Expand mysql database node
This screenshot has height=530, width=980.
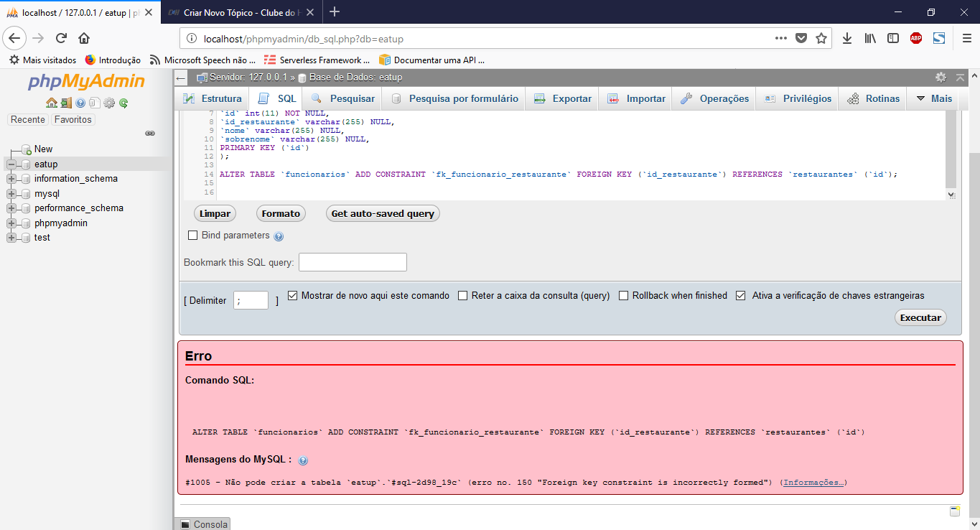click(11, 194)
